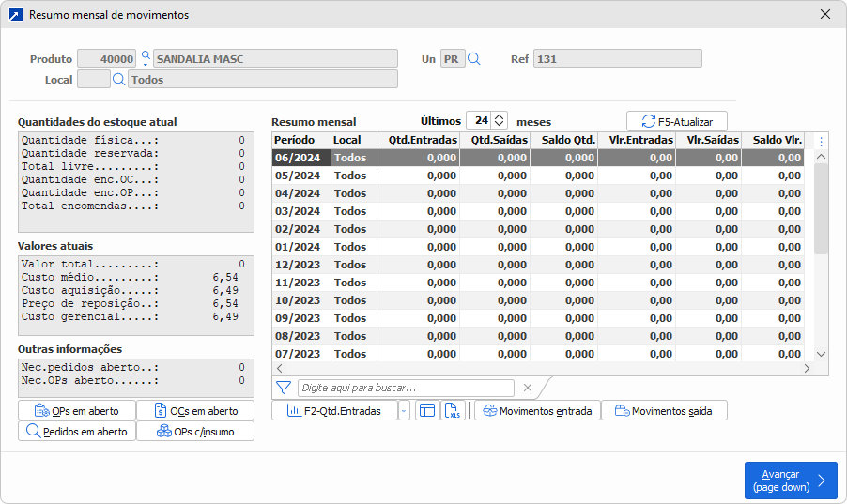Viewport: 847px width, 504px height.
Task: Click Avançar (page down) button
Action: [790, 481]
